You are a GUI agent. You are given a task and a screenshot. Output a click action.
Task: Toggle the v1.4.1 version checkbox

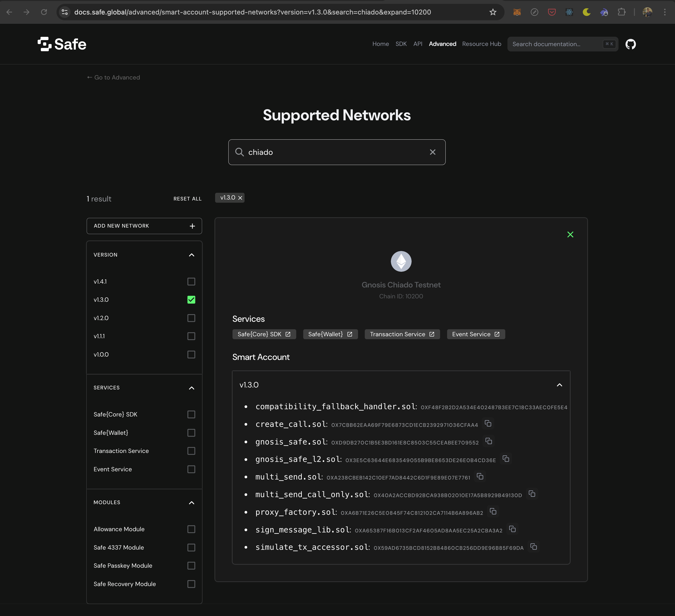point(192,281)
